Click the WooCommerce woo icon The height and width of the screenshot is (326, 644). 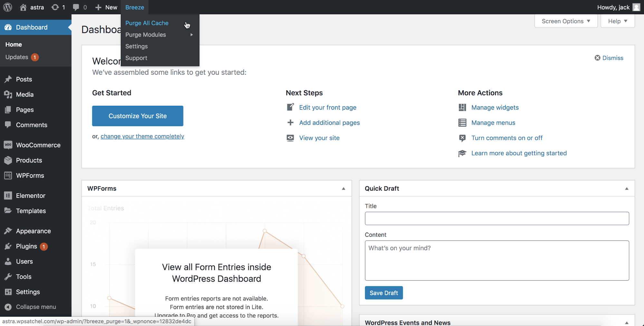[8, 145]
